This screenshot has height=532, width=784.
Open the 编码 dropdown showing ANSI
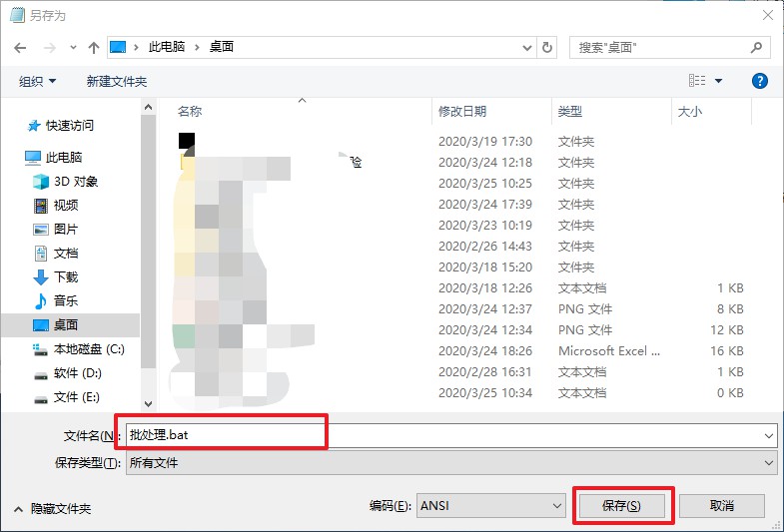click(491, 506)
